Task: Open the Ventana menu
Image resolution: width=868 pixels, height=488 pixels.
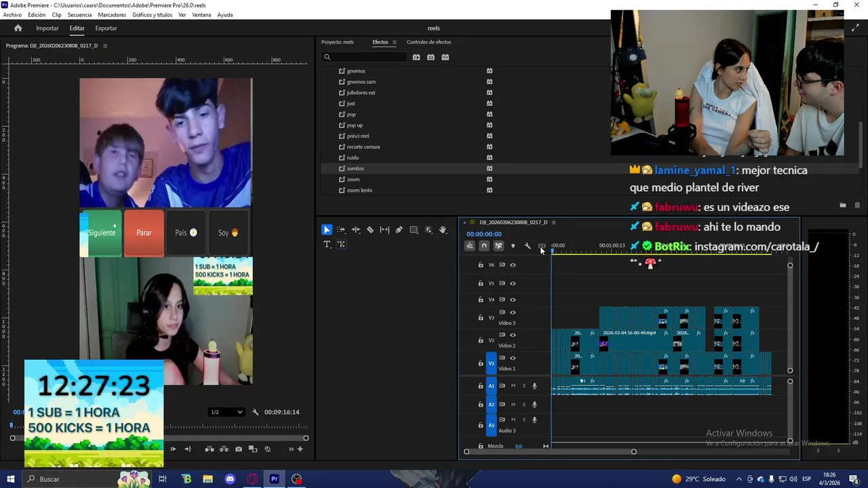Action: point(201,15)
